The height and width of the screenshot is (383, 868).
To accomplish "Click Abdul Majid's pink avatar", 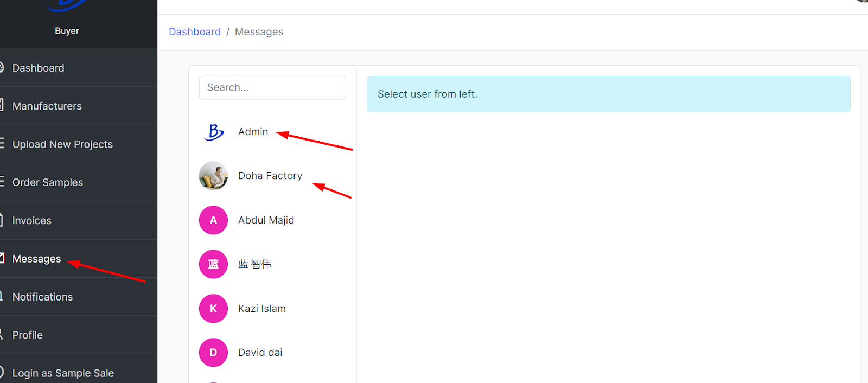I will tap(214, 220).
